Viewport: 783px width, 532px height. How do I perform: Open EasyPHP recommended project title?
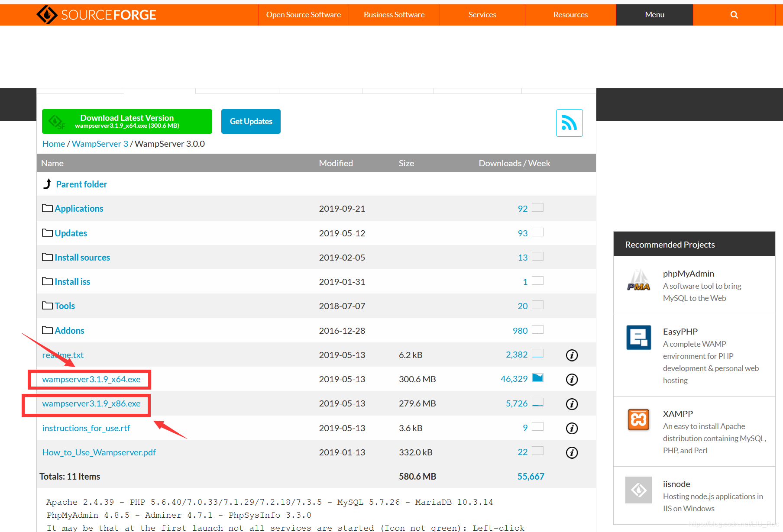(680, 332)
